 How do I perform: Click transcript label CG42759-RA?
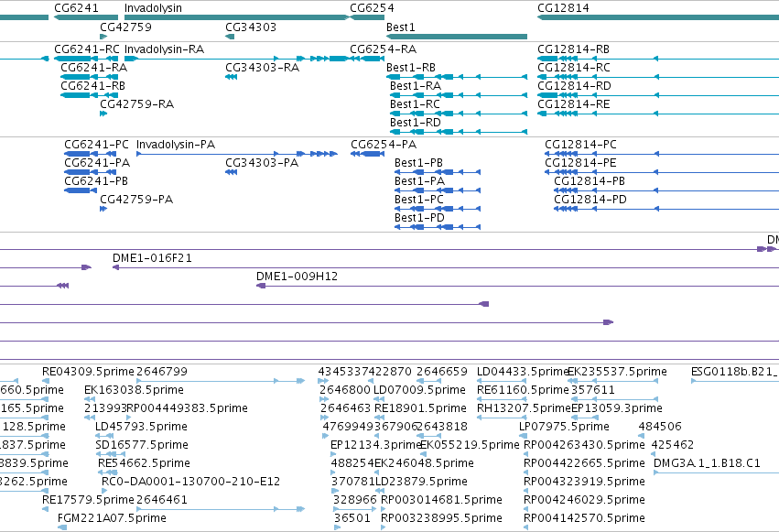pos(136,104)
